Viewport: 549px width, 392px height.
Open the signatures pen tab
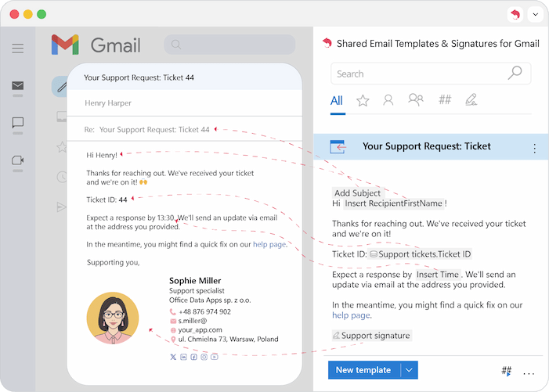471,99
